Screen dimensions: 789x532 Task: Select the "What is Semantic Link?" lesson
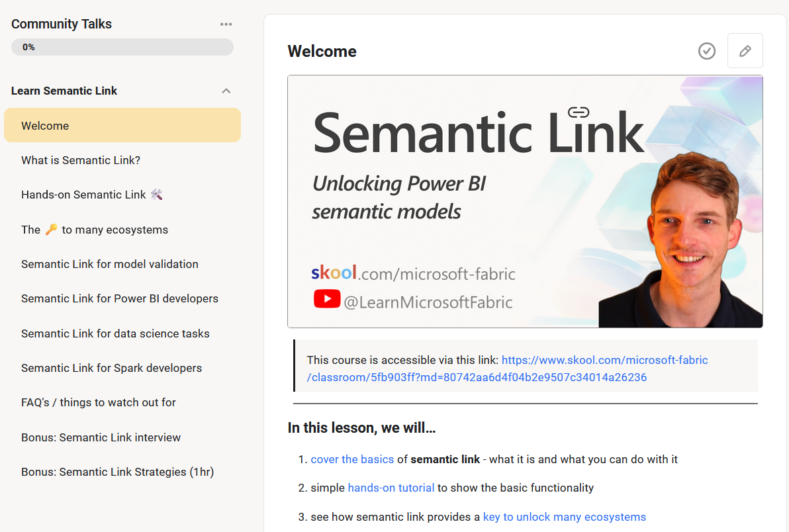80,159
